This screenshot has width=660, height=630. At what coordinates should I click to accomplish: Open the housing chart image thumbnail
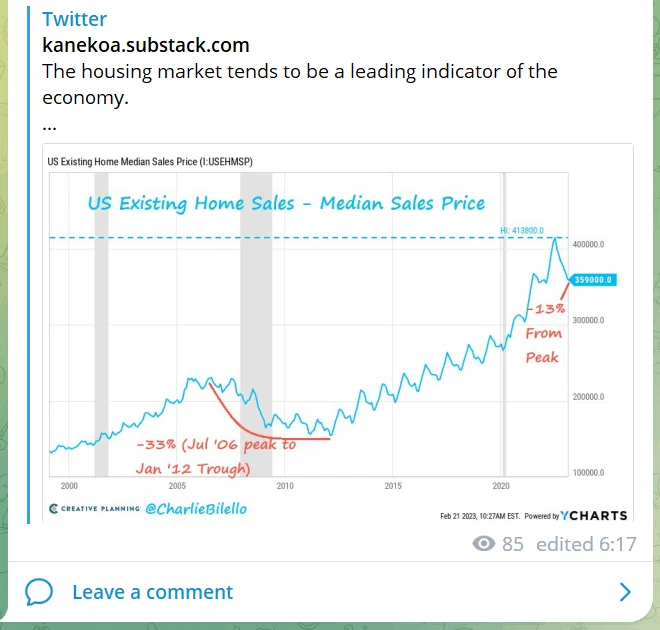[x=338, y=333]
